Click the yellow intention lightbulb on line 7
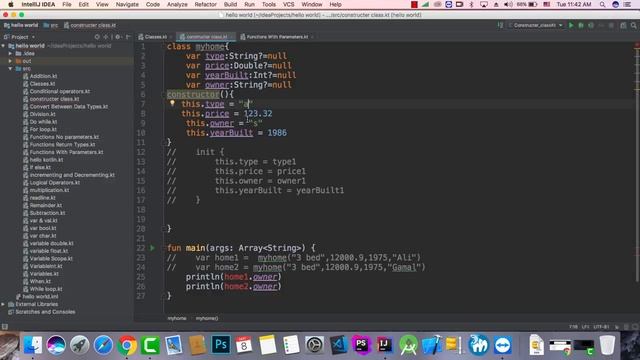Screen dimensions: 640x360 pos(172,103)
